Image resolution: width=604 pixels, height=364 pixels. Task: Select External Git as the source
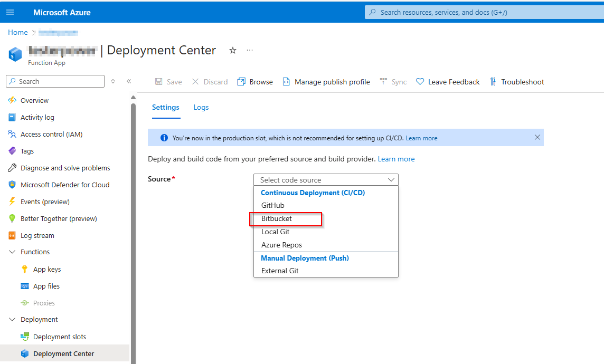coord(326,271)
